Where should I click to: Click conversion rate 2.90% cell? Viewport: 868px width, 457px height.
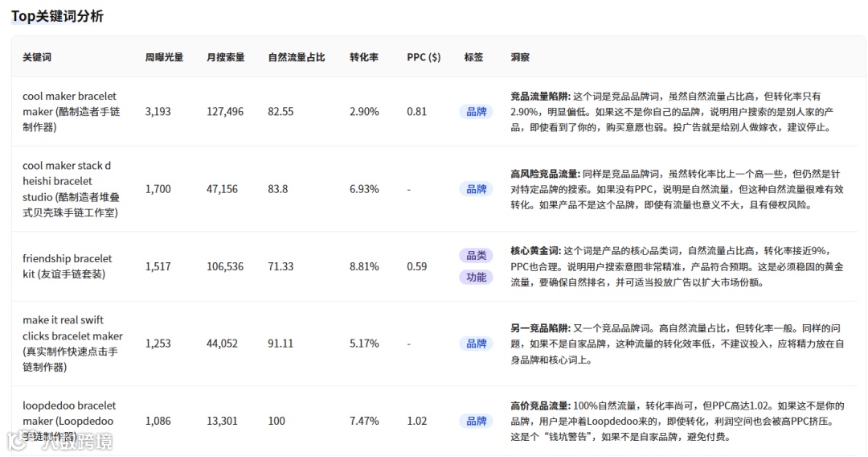[x=364, y=111]
